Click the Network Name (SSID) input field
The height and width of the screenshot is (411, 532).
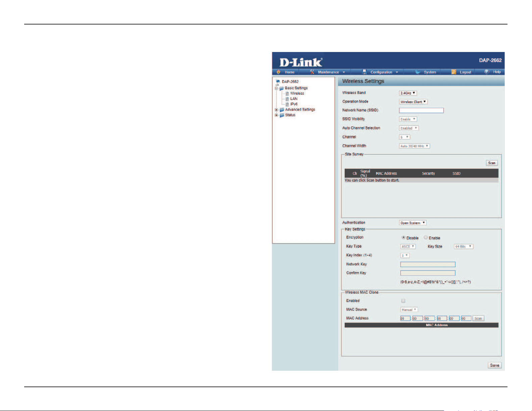click(x=421, y=110)
